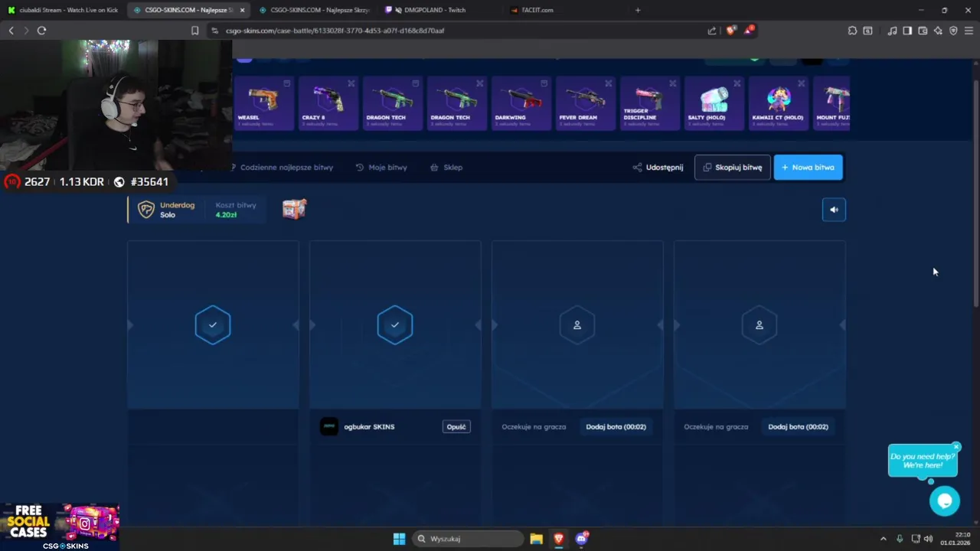Viewport: 980px width, 551px height.
Task: Open the Brave VPN shield icon
Action: (x=953, y=31)
